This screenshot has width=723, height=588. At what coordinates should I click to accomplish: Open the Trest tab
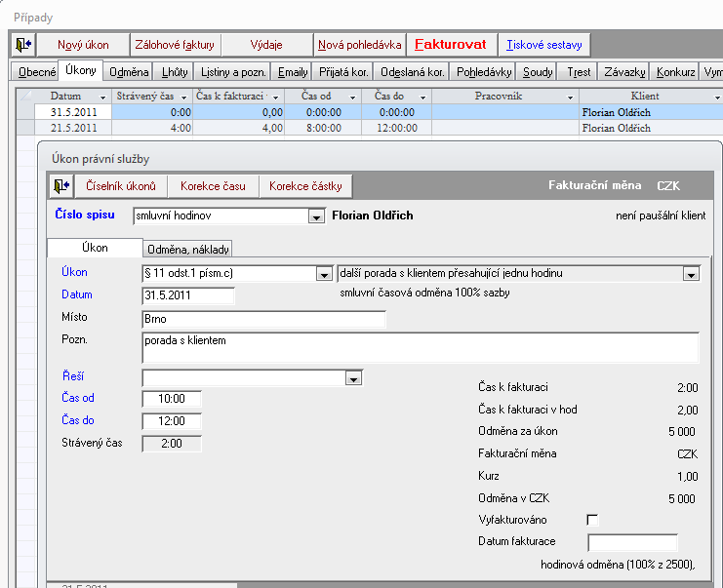tap(579, 72)
